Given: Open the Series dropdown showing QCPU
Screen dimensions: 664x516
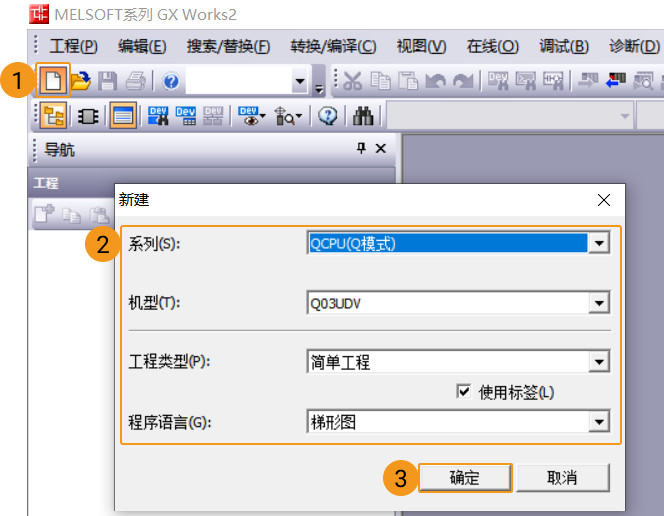Looking at the screenshot, I should coord(599,243).
